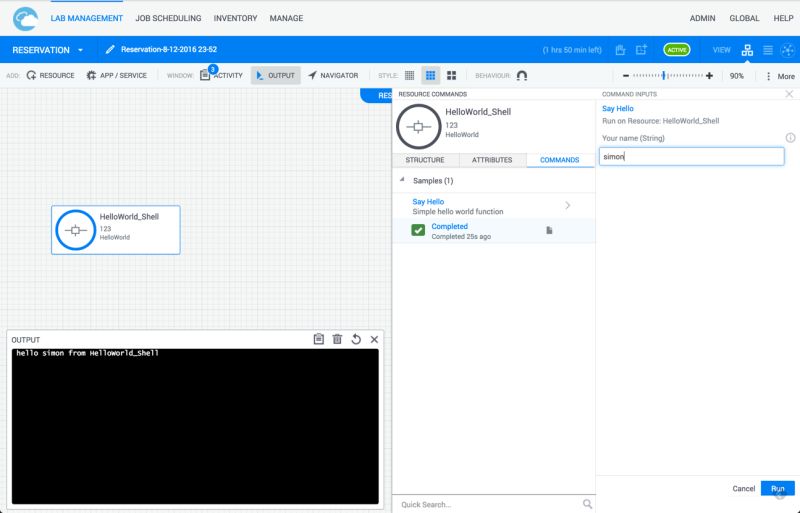
Task: Open the Inventory menu
Action: (x=235, y=18)
